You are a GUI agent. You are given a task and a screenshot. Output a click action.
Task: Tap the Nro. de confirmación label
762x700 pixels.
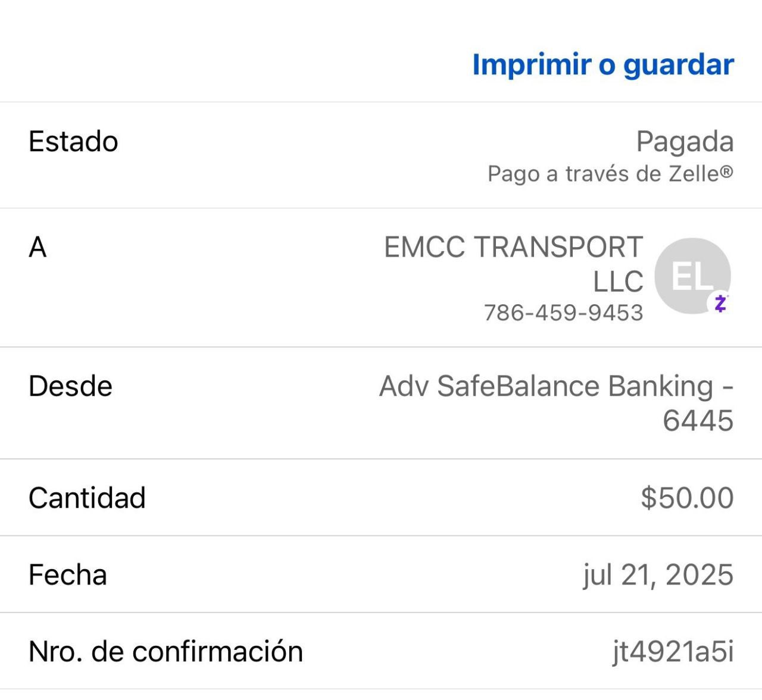[x=165, y=652]
